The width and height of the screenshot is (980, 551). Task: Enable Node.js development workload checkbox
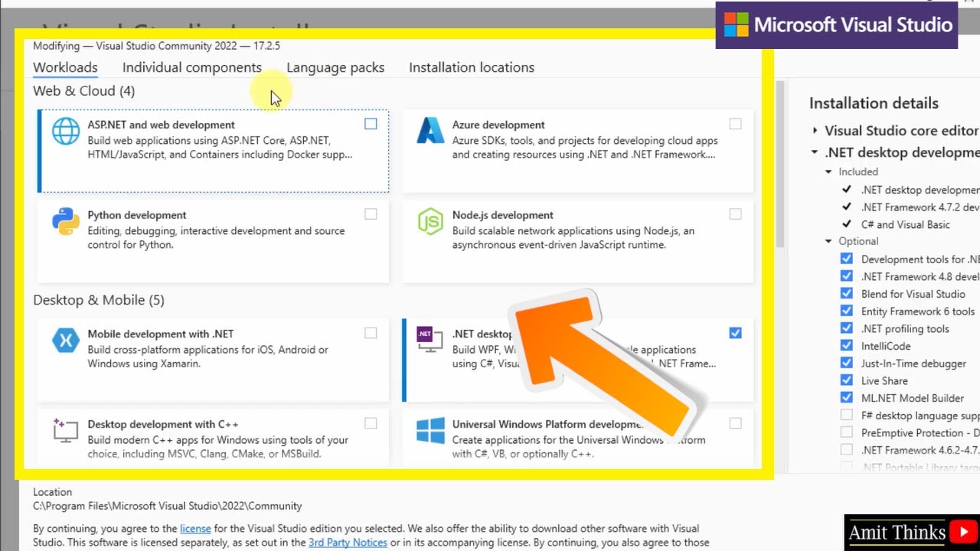click(735, 214)
